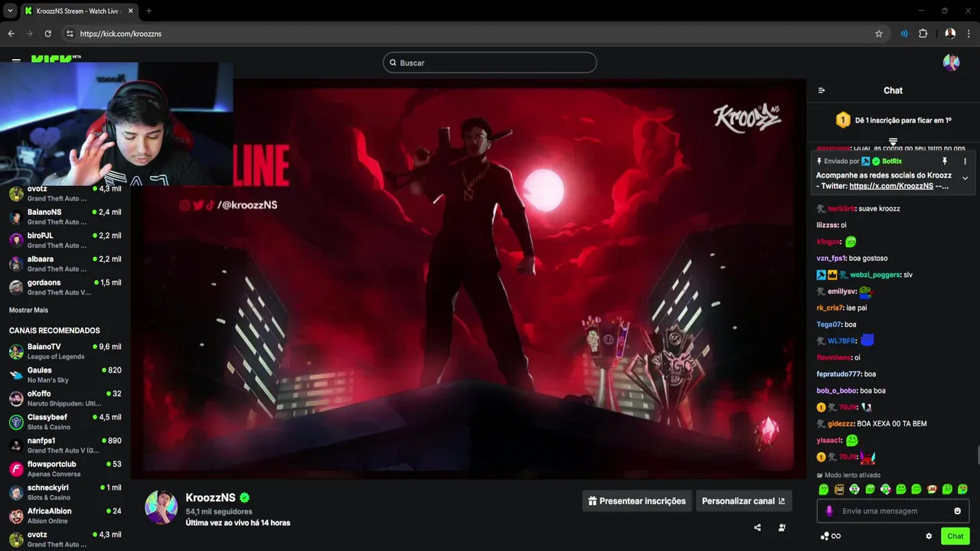Image resolution: width=980 pixels, height=551 pixels.
Task: Click the share icon below the stream
Action: [757, 527]
